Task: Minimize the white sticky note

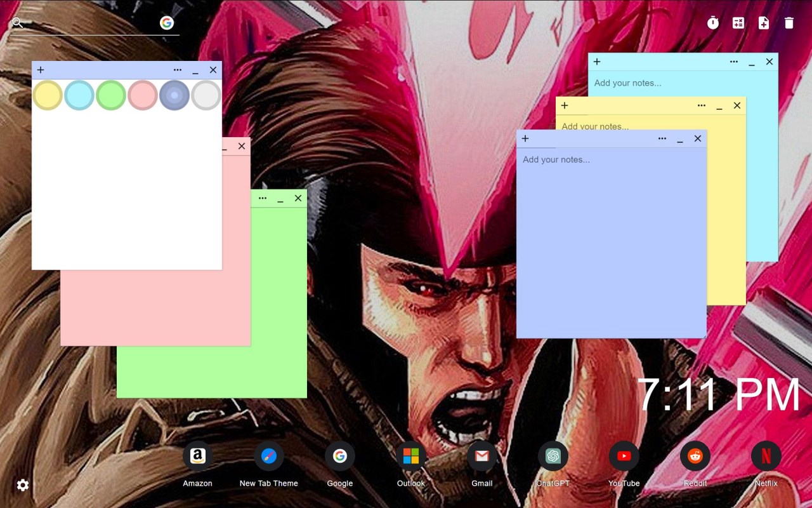Action: [x=195, y=70]
